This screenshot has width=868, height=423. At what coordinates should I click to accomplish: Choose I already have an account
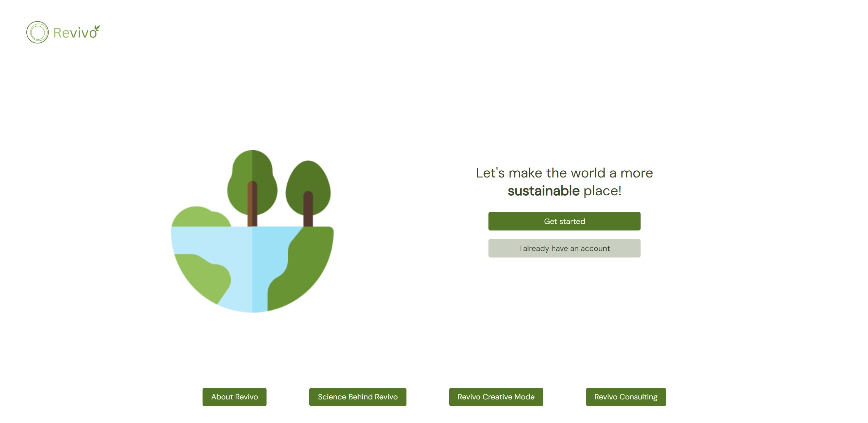(x=564, y=248)
